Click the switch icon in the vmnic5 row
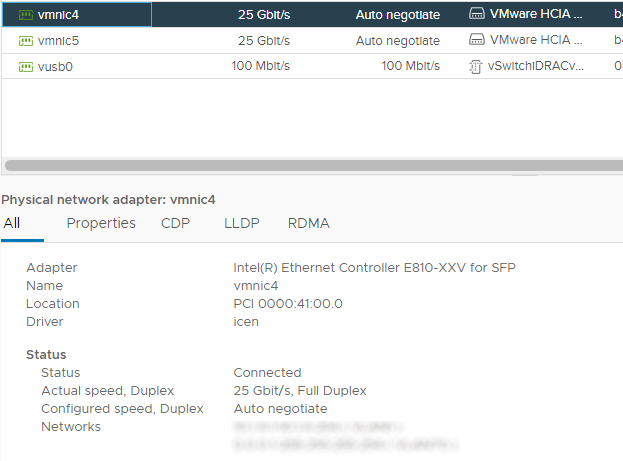Screen dimensions: 623x461 pos(477,40)
